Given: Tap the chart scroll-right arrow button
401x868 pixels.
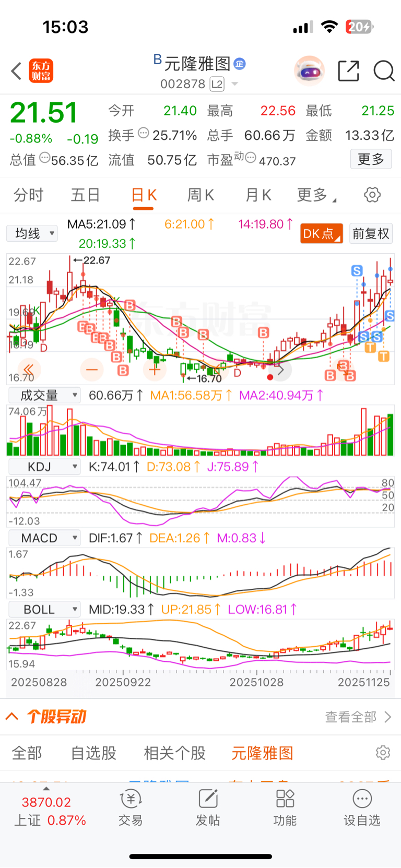Looking at the screenshot, I should 280,370.
